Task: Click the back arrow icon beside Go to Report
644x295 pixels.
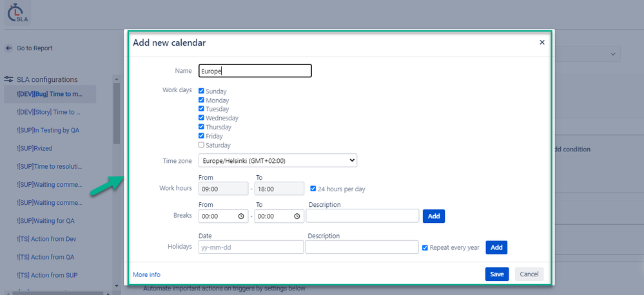Action: click(8, 48)
